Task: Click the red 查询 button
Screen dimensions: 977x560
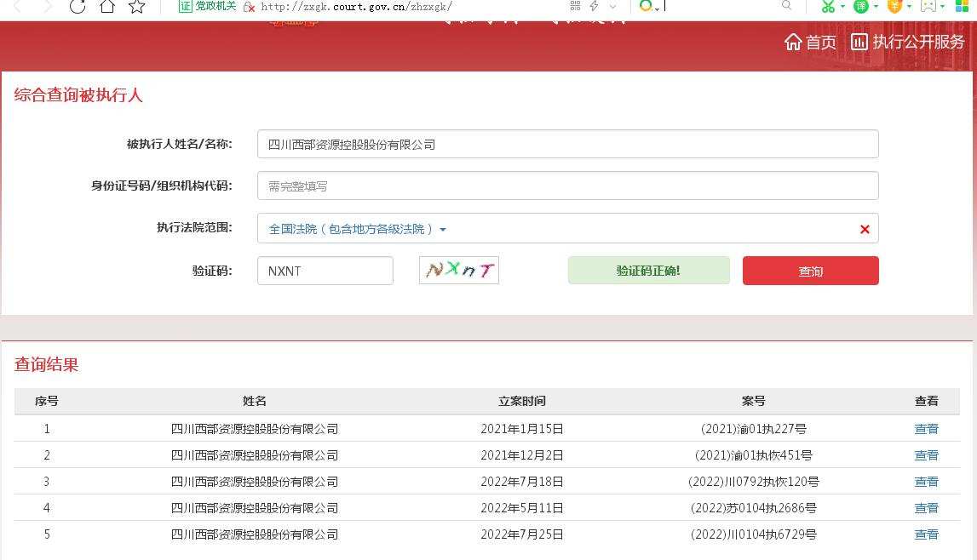Action: [x=811, y=271]
